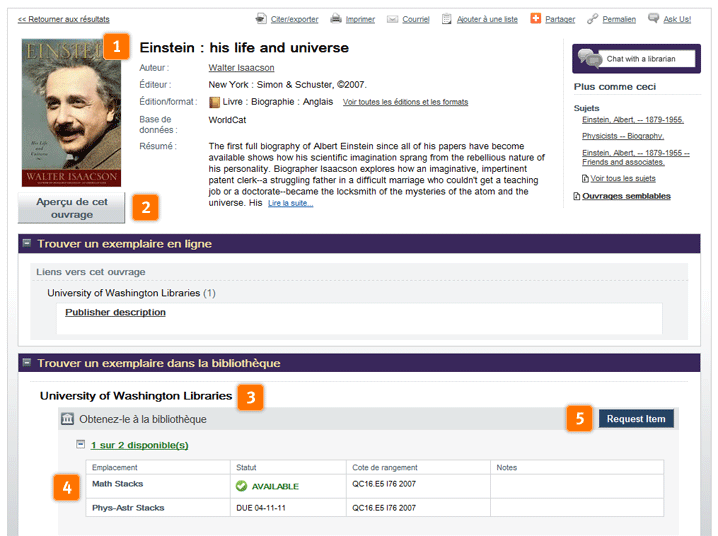Screen dimensions: 718x536
Task: Collapse the Trouver un exemplaire en ligne section
Action: point(27,243)
